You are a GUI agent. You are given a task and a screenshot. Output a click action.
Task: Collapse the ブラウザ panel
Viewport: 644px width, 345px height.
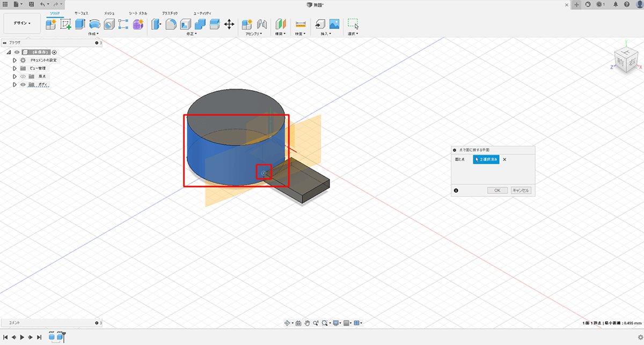[4, 42]
